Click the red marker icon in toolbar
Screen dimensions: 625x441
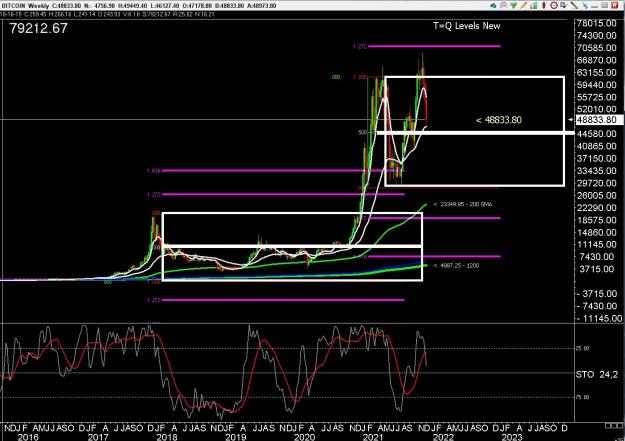[544, 5]
